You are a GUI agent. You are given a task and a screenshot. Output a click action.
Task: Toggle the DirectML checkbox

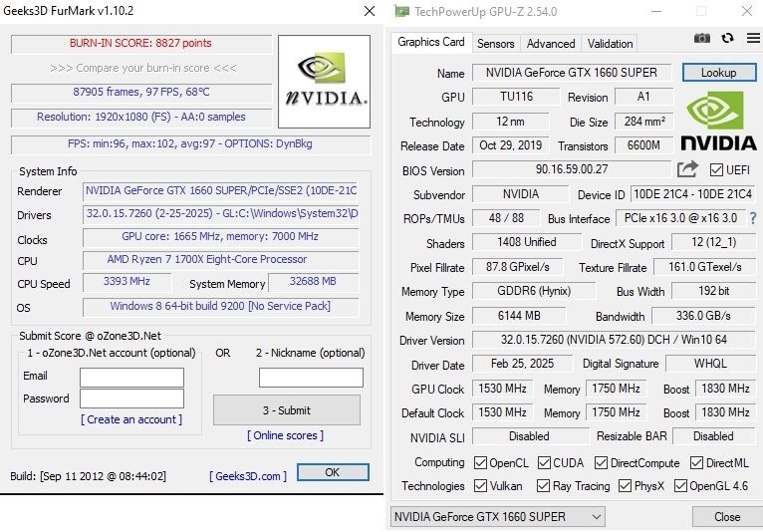(696, 462)
